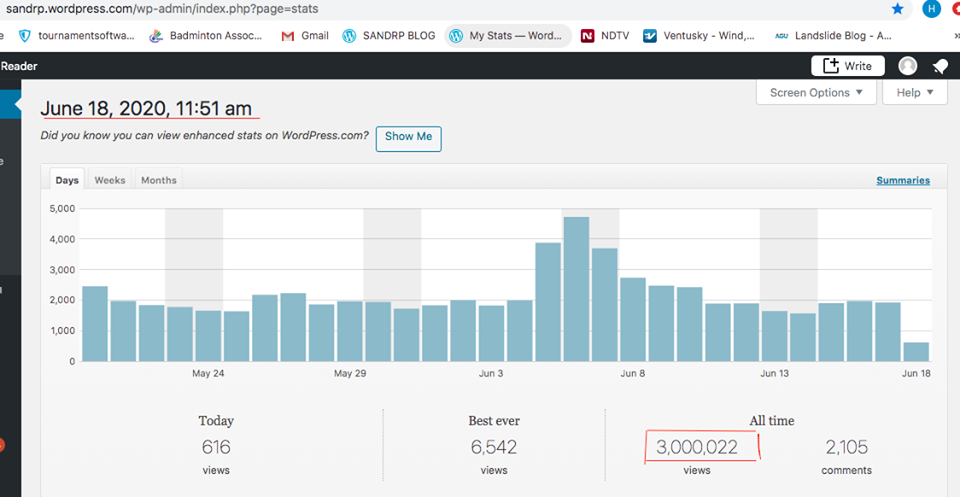
Task: Open the Ventusky wind bookmark
Action: (x=698, y=36)
